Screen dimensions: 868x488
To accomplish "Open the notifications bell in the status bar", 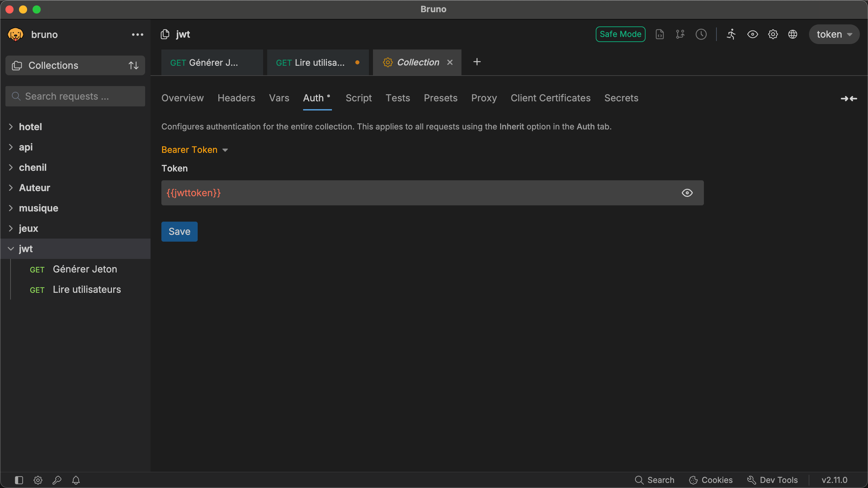I will [x=76, y=480].
